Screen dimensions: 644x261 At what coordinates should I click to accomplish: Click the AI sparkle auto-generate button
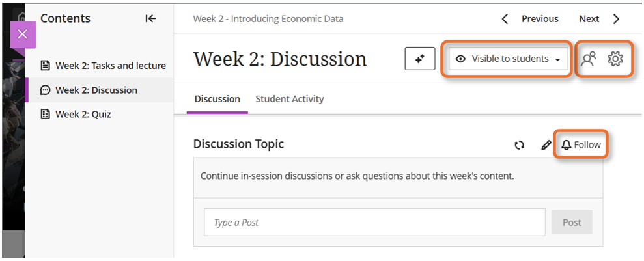[x=420, y=59]
